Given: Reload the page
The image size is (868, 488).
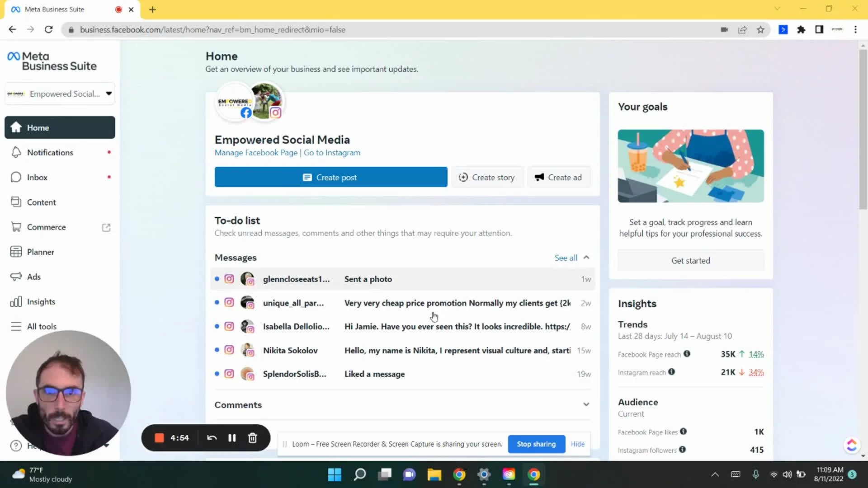Looking at the screenshot, I should pyautogui.click(x=48, y=29).
